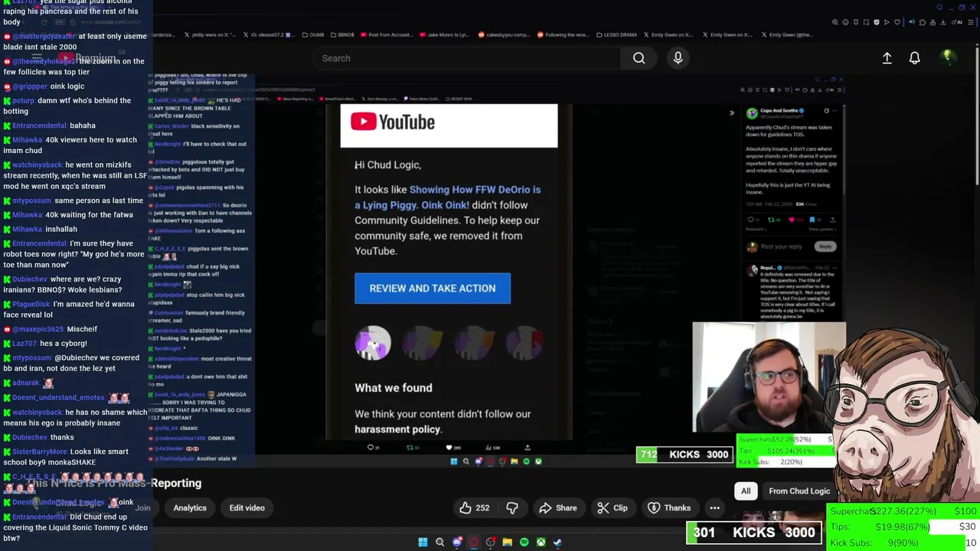Open the Following the rece... bookmark

[x=563, y=34]
